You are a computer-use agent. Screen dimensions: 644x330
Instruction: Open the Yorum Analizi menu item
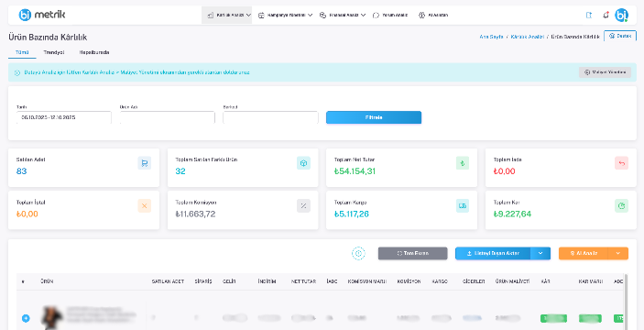tap(390, 15)
